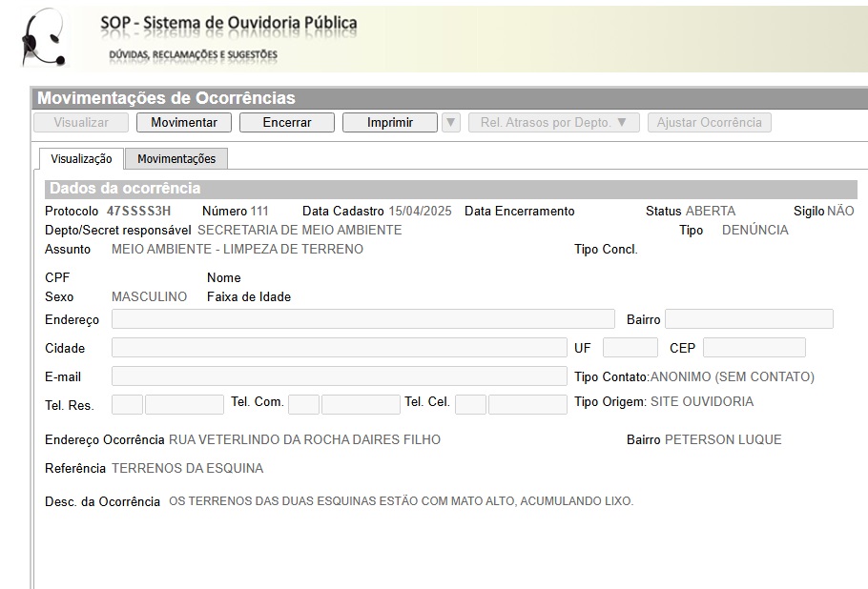This screenshot has height=589, width=868.
Task: Focus the Bairro text field
Action: 749,319
